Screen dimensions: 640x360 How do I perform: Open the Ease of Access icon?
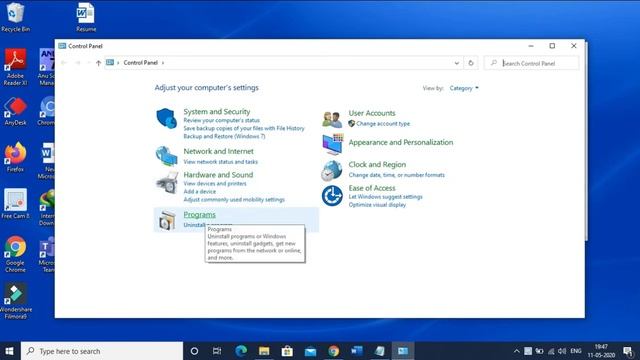pos(332,196)
